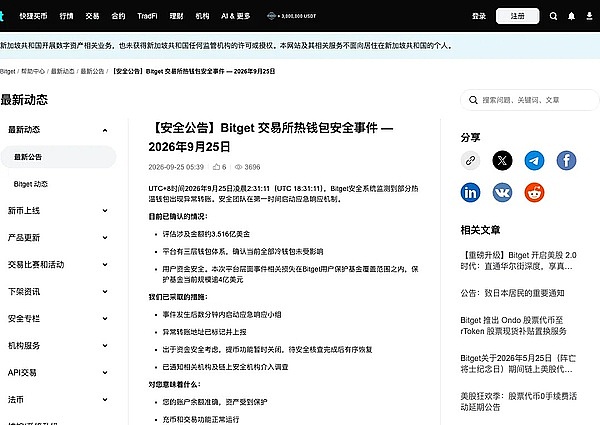The image size is (600, 425).
Task: Expand the 交易比赛和活动 sidebar section
Action: pos(105,264)
